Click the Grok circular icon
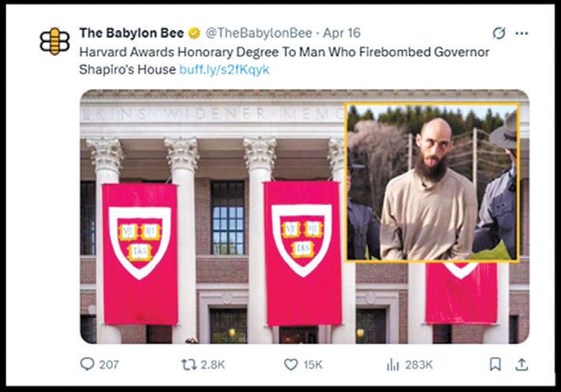 tap(499, 33)
